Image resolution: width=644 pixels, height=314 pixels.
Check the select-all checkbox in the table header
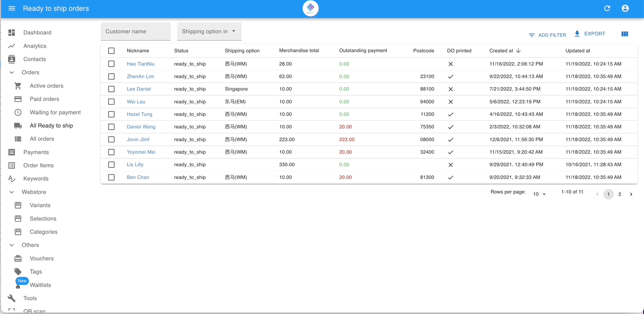click(x=111, y=51)
